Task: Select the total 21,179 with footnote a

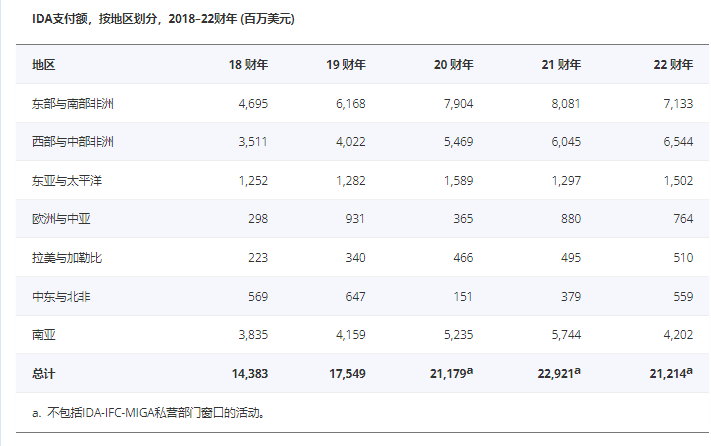Action: click(x=452, y=373)
